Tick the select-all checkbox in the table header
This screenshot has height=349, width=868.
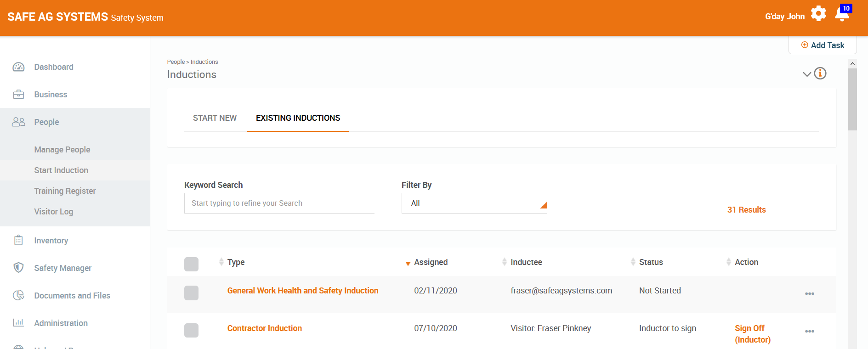(191, 264)
